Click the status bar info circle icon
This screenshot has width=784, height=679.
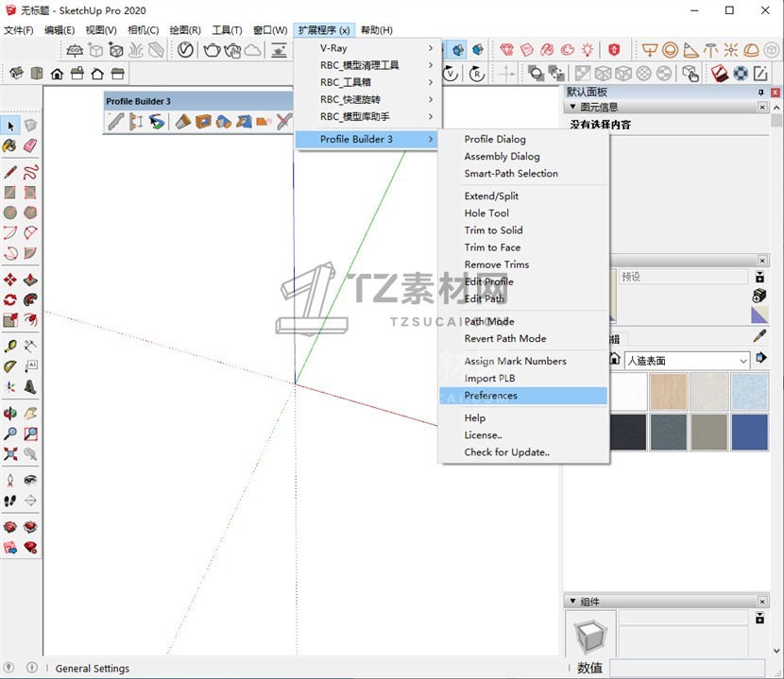tap(31, 668)
